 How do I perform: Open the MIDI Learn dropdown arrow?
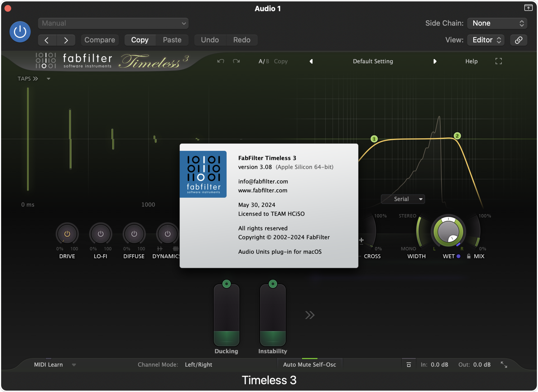[x=74, y=365]
